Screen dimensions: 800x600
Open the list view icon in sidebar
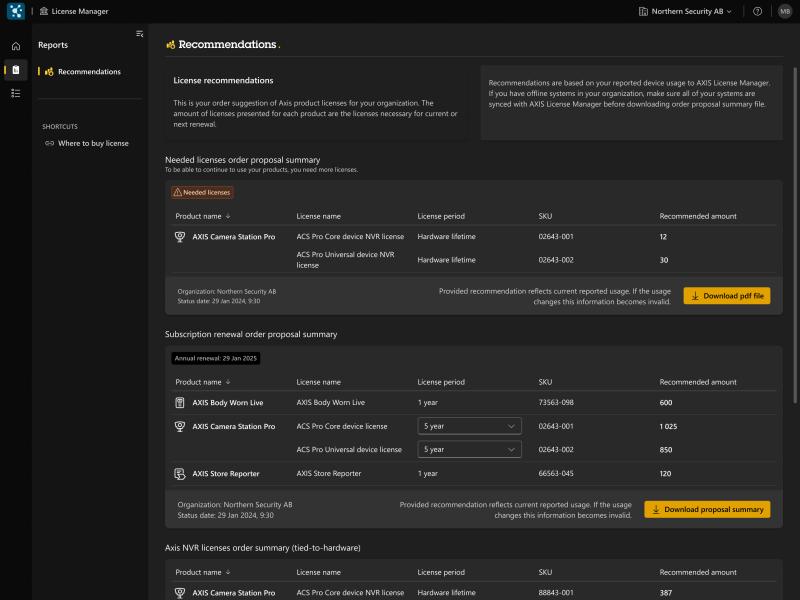coord(15,93)
